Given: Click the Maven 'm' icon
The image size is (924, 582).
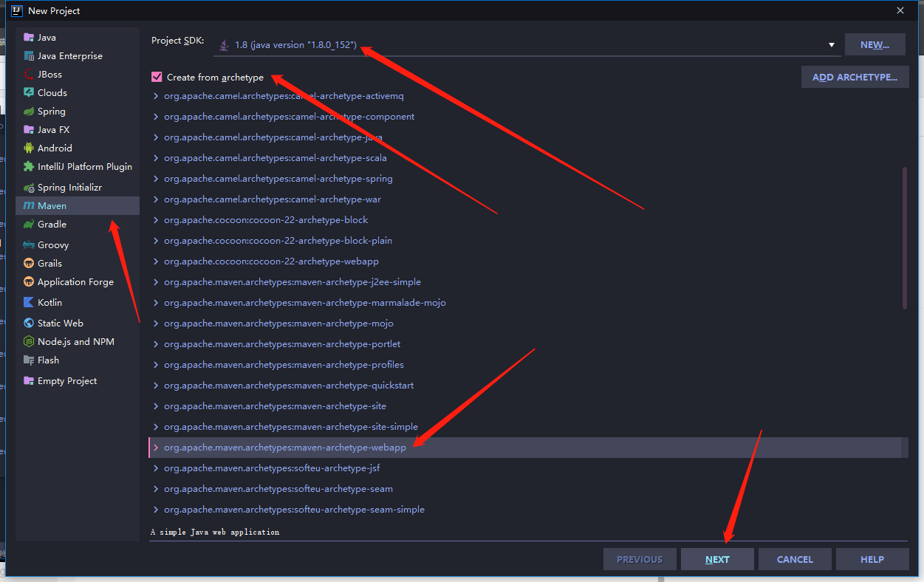Looking at the screenshot, I should (29, 206).
